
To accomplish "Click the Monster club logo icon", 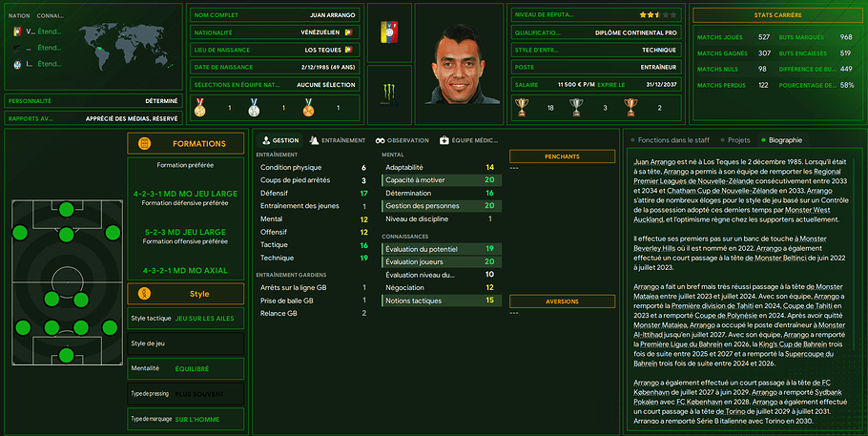I will [389, 94].
